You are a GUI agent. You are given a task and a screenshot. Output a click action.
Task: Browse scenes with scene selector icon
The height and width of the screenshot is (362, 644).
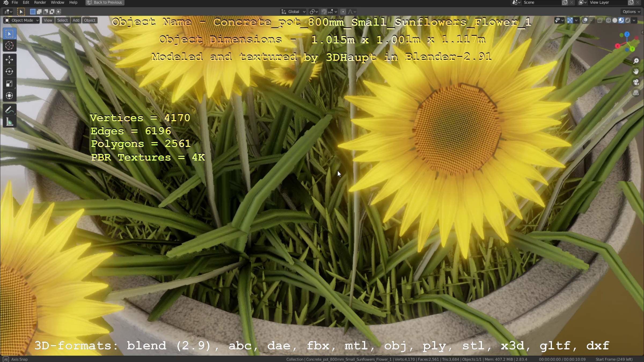516,2
